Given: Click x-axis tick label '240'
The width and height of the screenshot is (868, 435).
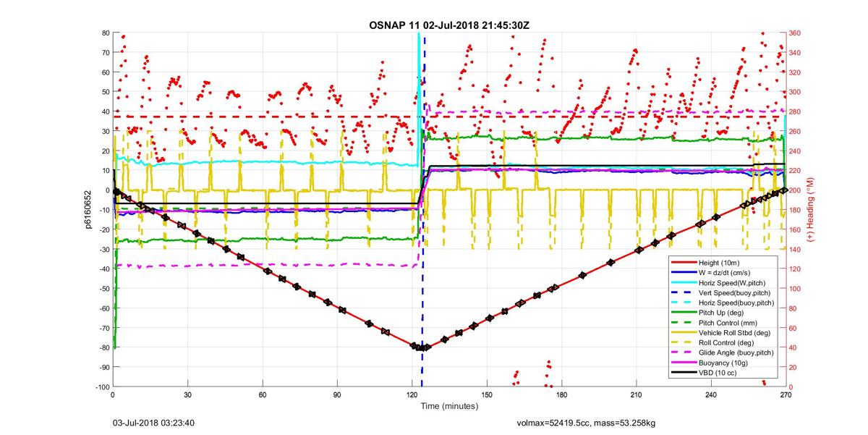Looking at the screenshot, I should point(711,395).
